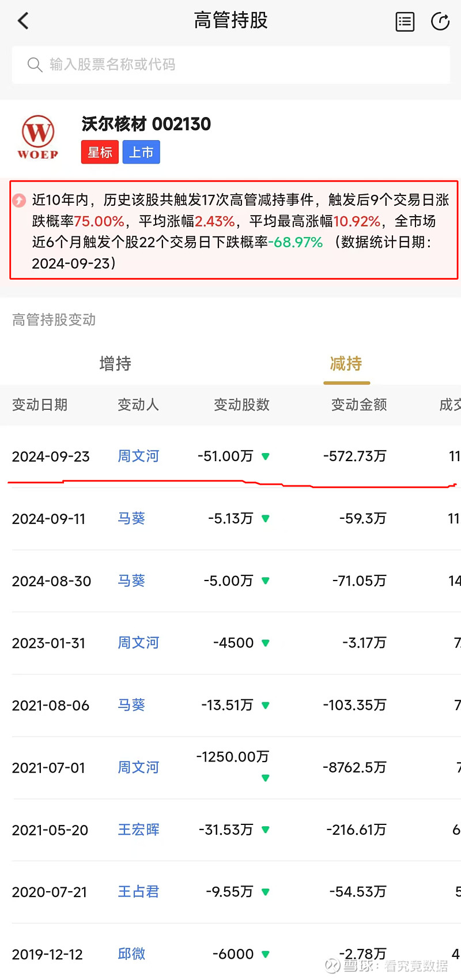The height and width of the screenshot is (980, 461).
Task: Tap the stock title 沃尔核材 002130
Action: pyautogui.click(x=146, y=124)
